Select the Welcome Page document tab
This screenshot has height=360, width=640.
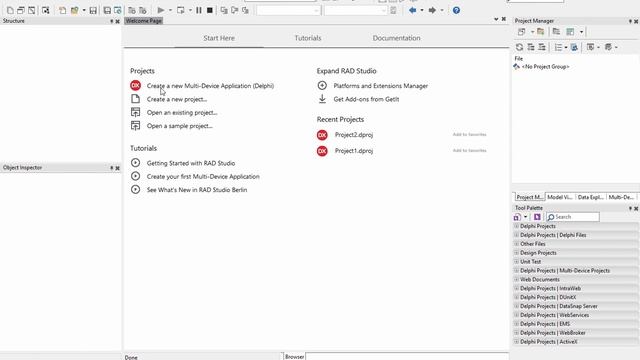tap(144, 21)
